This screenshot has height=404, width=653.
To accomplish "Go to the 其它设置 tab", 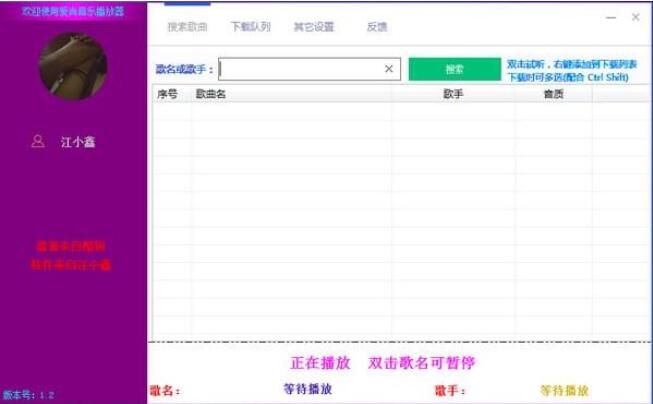I will pos(314,27).
